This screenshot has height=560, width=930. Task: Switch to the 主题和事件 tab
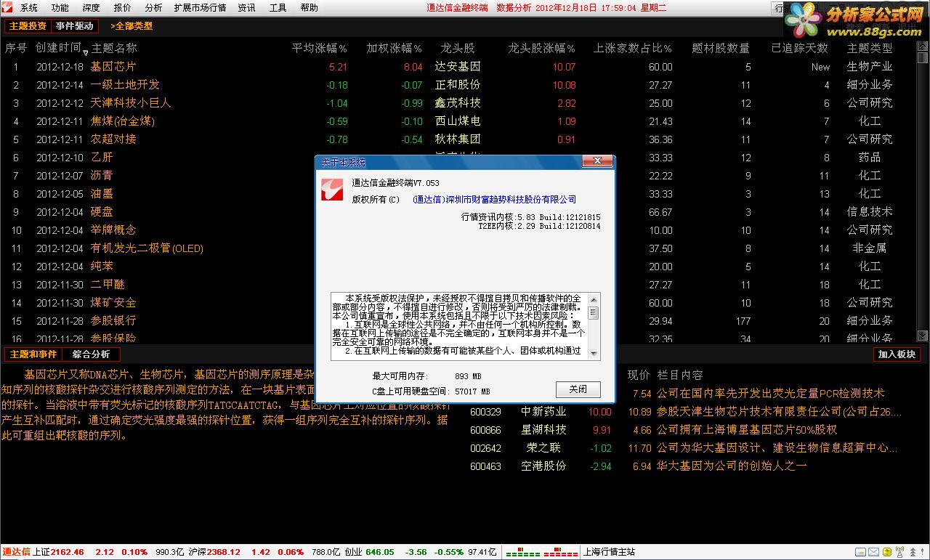pyautogui.click(x=33, y=354)
